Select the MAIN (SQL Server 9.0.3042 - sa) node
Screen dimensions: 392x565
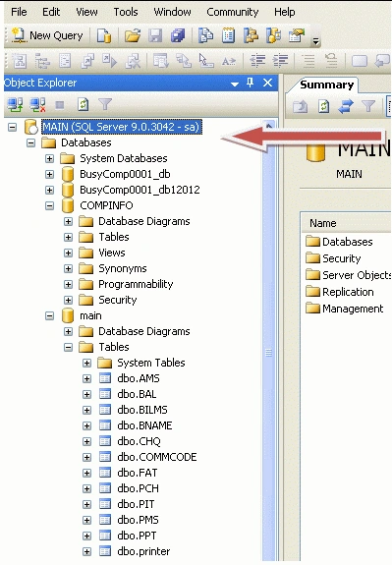click(121, 127)
